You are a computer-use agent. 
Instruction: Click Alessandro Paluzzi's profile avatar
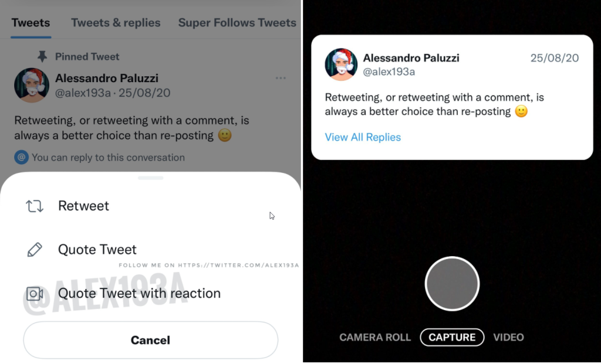(32, 85)
